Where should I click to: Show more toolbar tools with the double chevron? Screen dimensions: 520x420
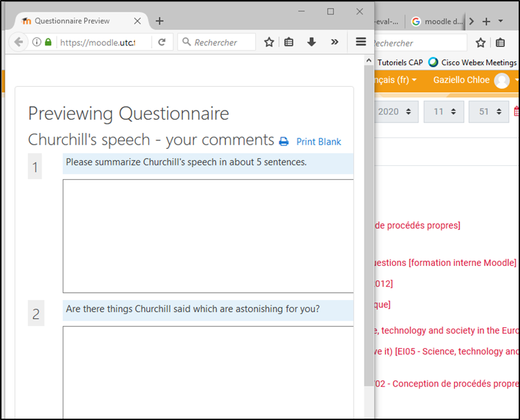pyautogui.click(x=335, y=42)
